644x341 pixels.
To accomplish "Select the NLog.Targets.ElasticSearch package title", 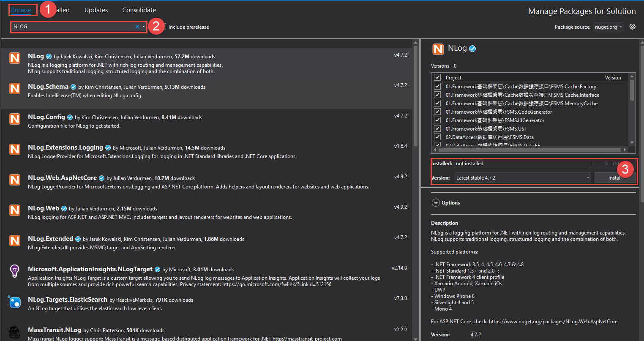I will (x=68, y=300).
